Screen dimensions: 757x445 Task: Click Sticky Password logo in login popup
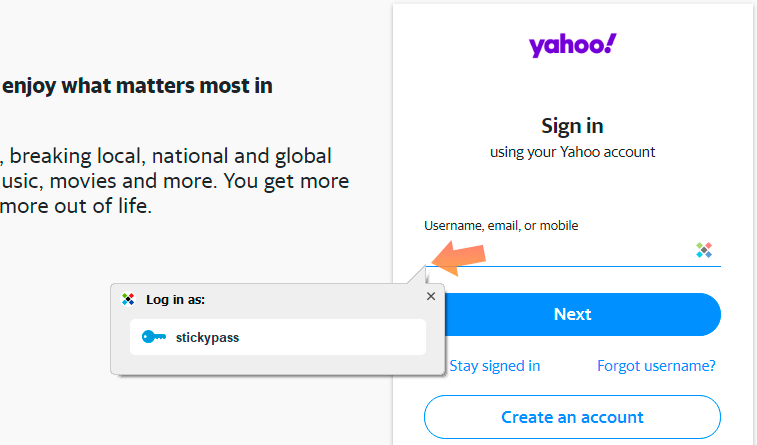coord(128,299)
